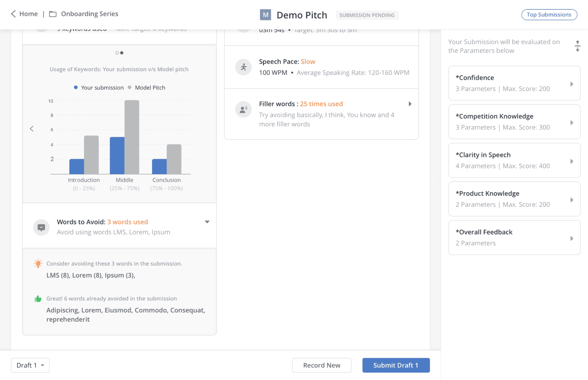Click the back arrow next to Home
Screen dimensions: 588x380
tap(13, 14)
